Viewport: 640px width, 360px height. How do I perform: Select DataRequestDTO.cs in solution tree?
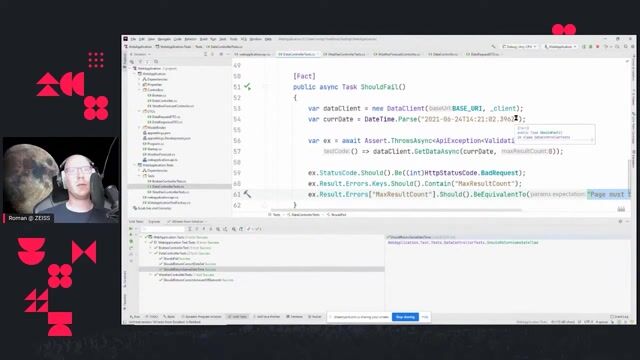point(164,117)
